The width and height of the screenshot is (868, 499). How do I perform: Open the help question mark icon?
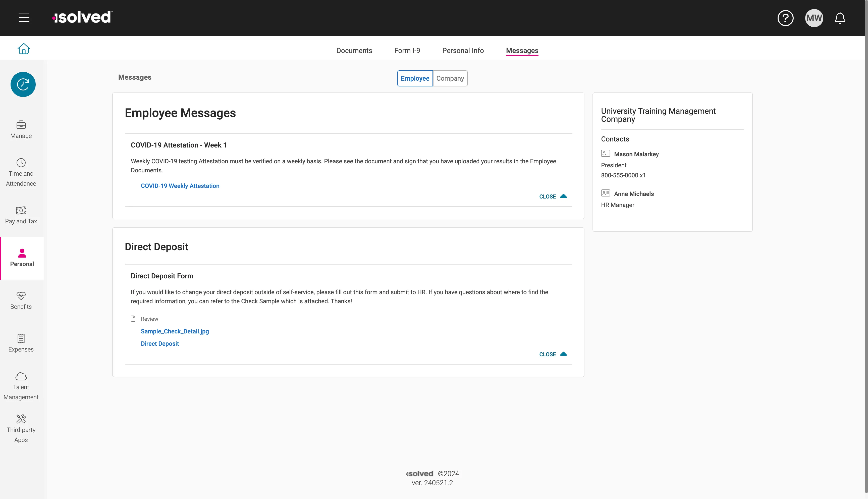[785, 18]
